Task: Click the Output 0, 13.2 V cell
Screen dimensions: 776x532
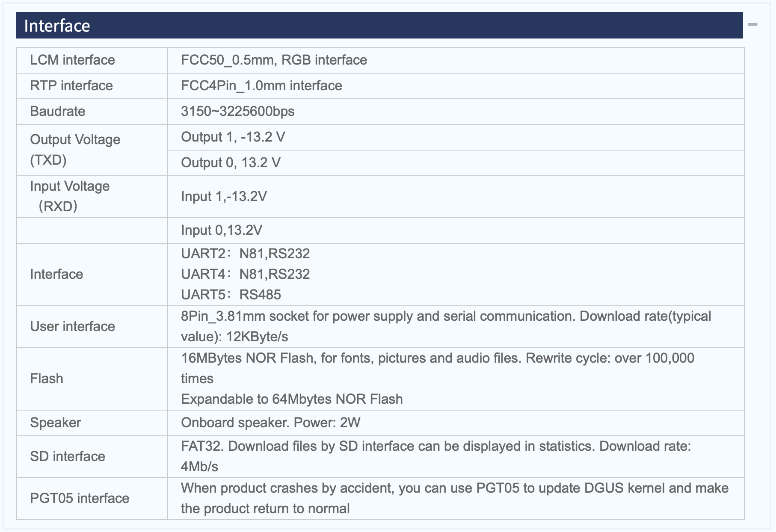Action: [231, 163]
